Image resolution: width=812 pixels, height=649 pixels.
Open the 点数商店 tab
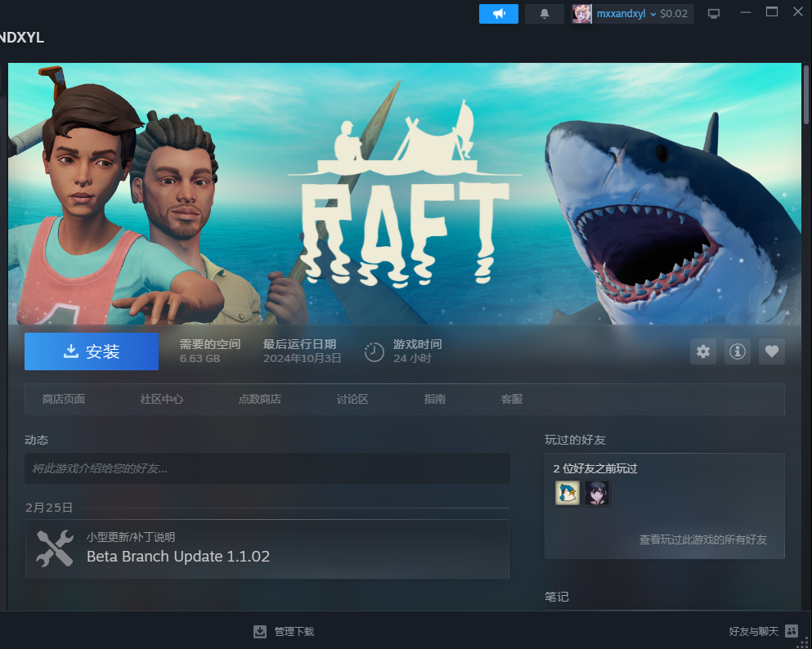tap(259, 399)
